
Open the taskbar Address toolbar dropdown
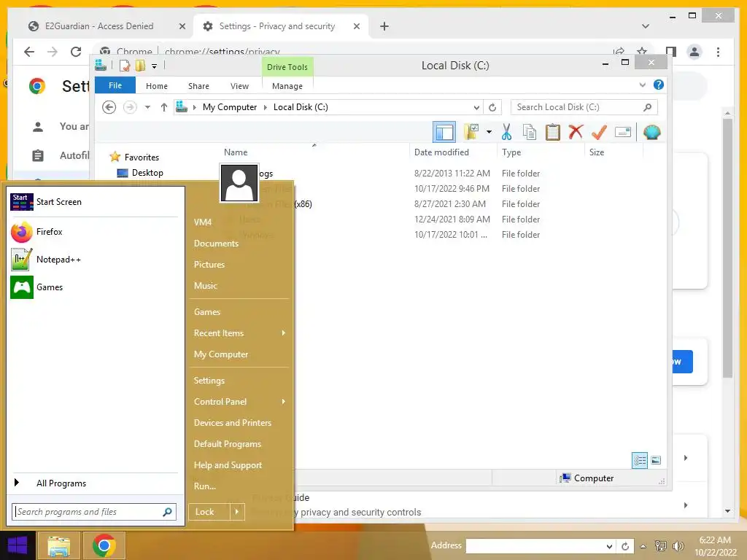point(609,546)
